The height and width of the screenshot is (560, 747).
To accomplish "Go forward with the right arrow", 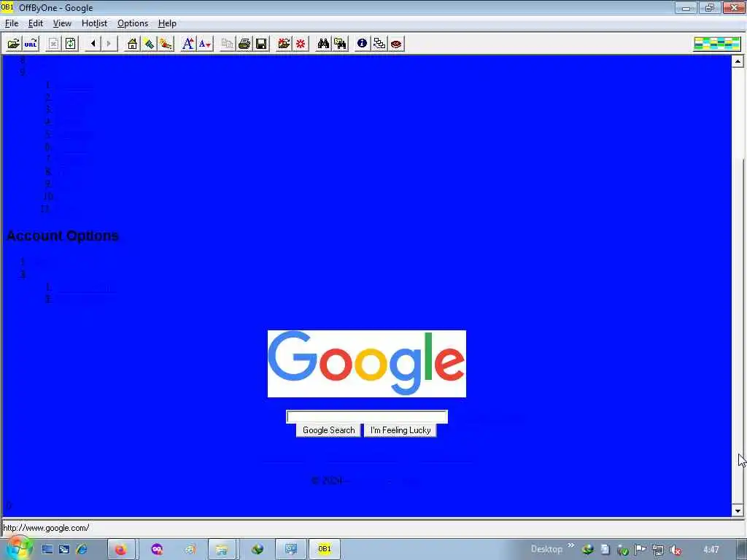I will coord(109,44).
